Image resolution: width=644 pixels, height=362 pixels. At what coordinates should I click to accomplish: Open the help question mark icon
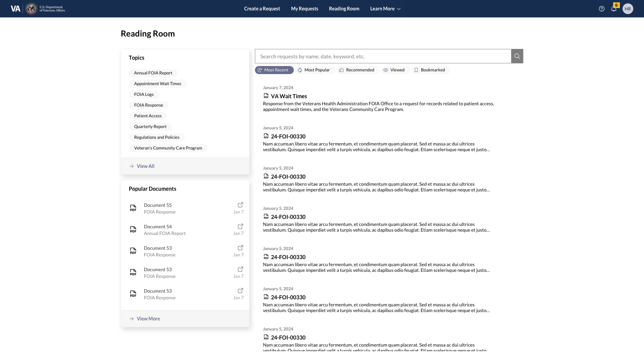(x=601, y=9)
